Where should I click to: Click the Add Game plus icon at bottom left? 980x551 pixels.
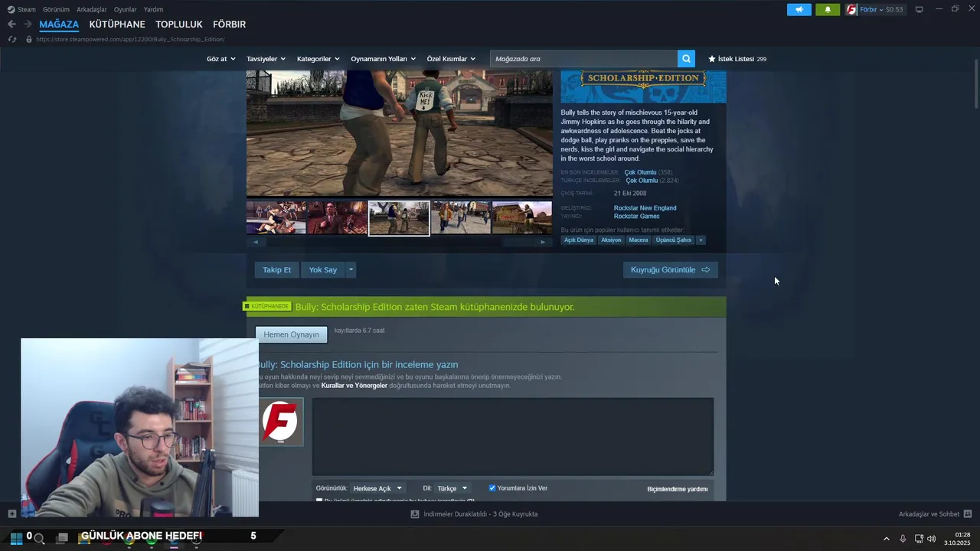[x=11, y=514]
